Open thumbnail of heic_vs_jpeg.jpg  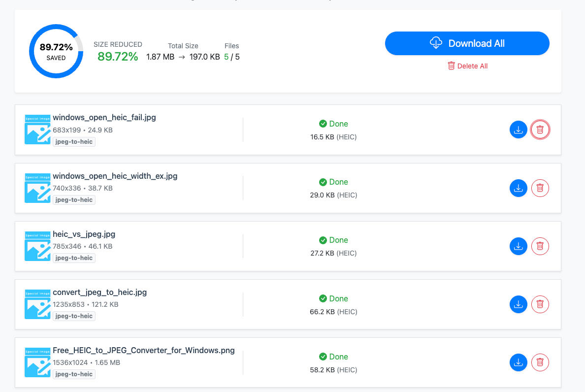coord(37,246)
